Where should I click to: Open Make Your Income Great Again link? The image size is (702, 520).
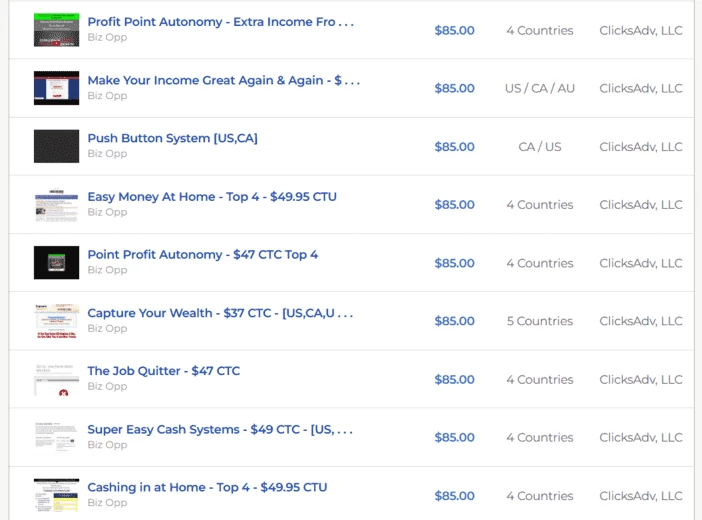click(223, 80)
